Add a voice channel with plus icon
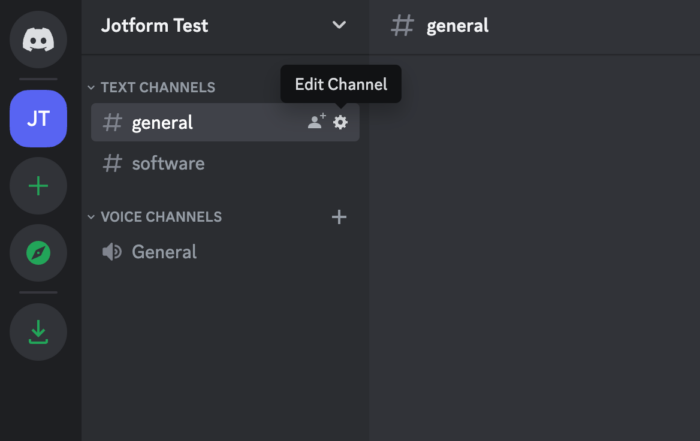The image size is (700, 441). click(x=339, y=217)
